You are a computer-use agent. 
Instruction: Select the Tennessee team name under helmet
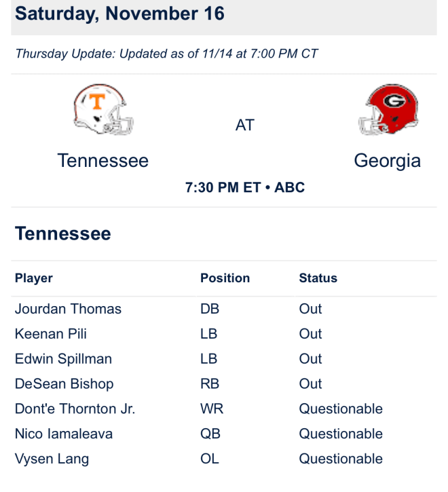point(103,161)
